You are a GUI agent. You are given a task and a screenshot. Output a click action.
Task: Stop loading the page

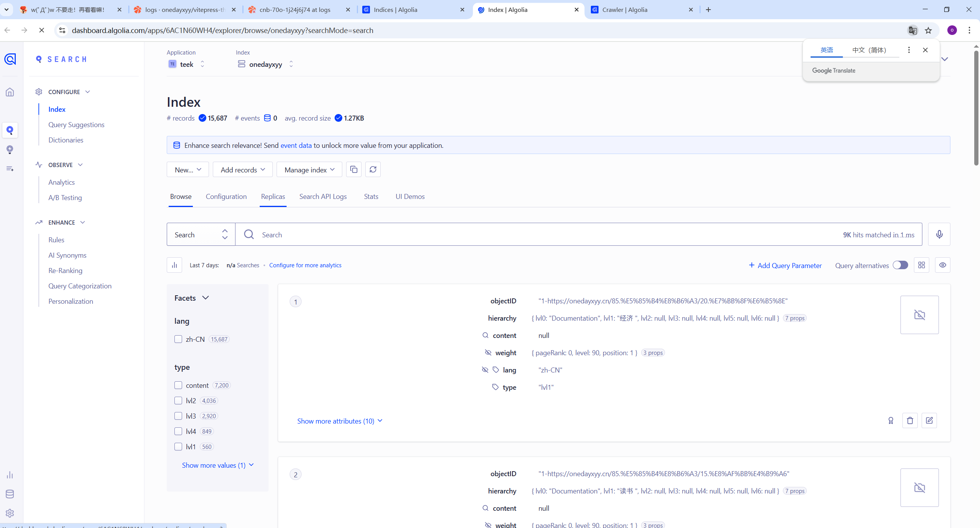tap(41, 30)
